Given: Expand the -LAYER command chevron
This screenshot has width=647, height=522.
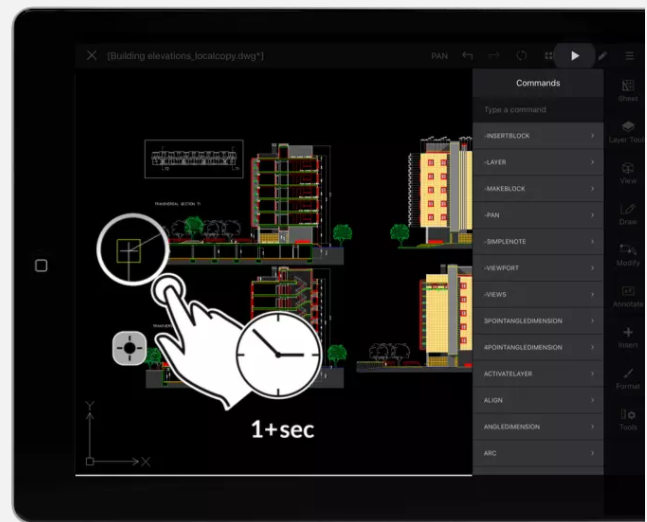Looking at the screenshot, I should tap(592, 162).
